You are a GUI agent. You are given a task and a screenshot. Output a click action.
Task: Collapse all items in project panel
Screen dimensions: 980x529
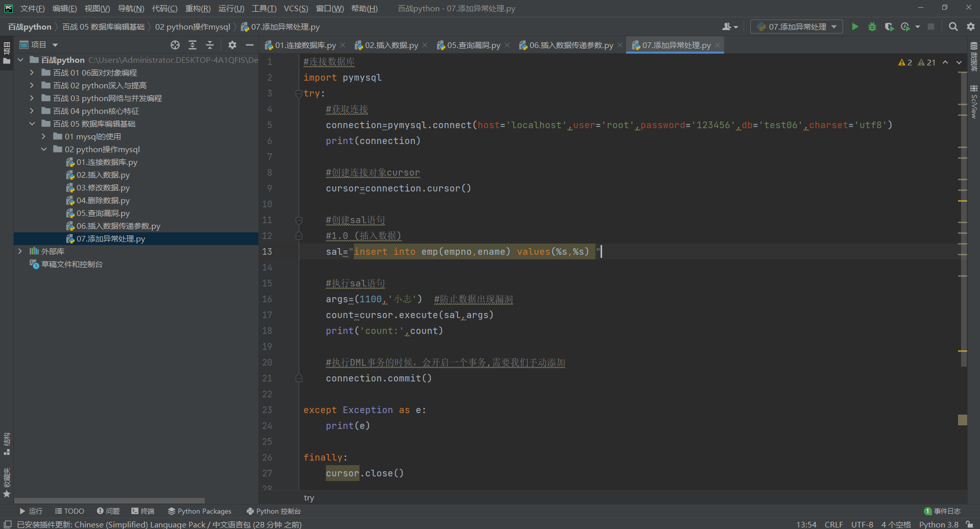pos(210,45)
